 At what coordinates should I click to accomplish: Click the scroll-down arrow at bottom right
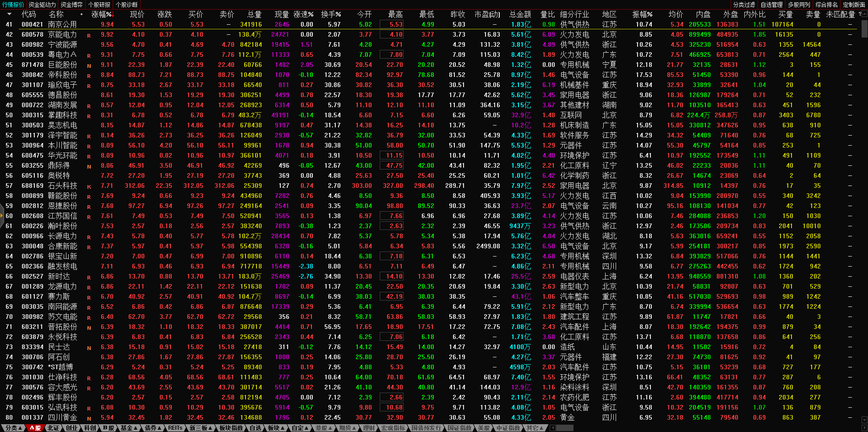(x=864, y=419)
